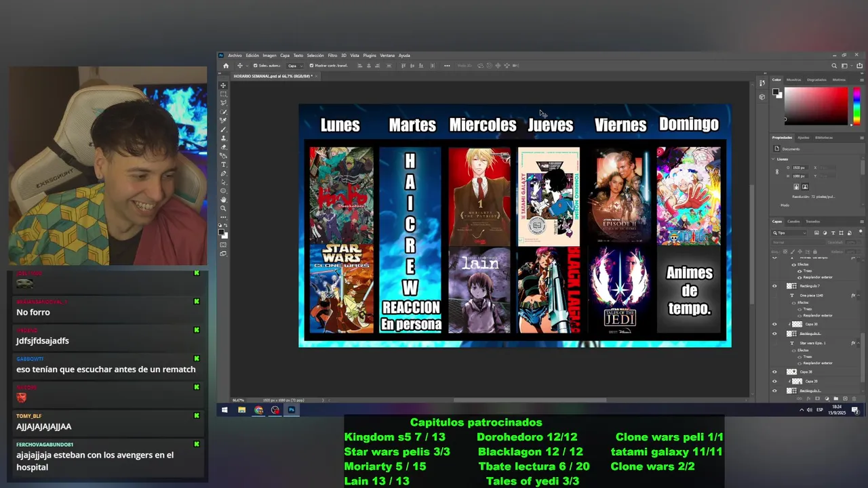Image resolution: width=868 pixels, height=488 pixels.
Task: Adjust the rainbow hue slider
Action: point(856,106)
